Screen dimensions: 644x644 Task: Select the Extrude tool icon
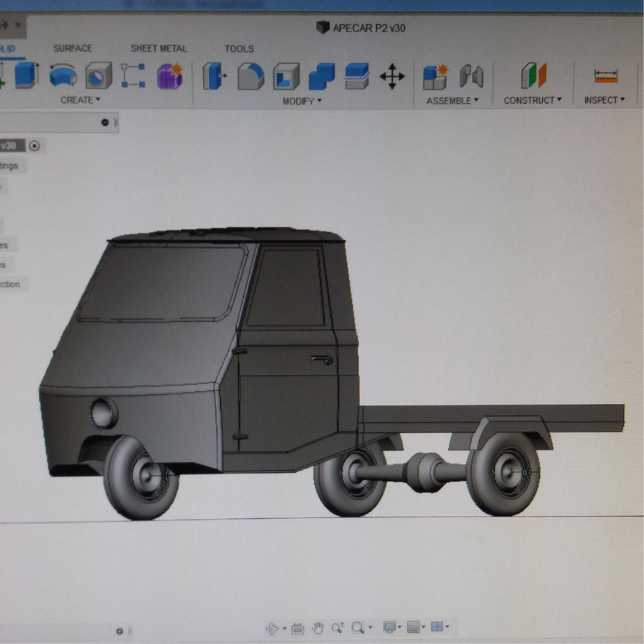pyautogui.click(x=27, y=75)
